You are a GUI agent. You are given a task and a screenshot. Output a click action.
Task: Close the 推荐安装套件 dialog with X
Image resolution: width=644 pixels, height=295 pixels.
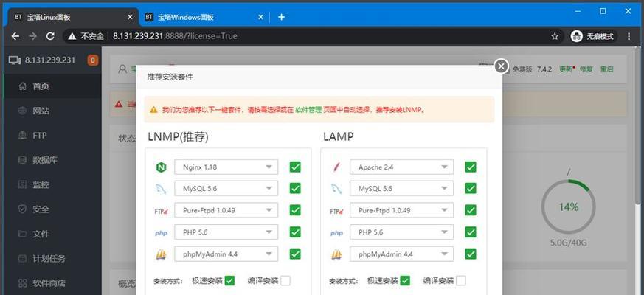[x=501, y=66]
